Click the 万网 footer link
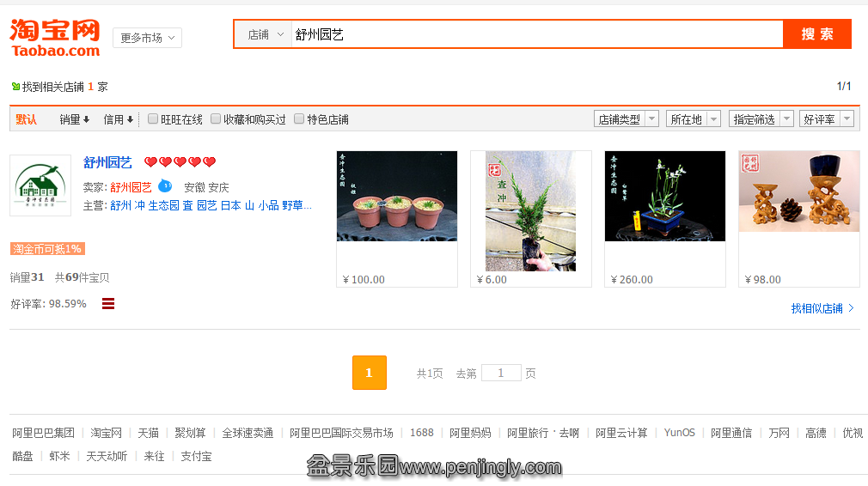Screen dimensions: 868x486 (x=779, y=433)
